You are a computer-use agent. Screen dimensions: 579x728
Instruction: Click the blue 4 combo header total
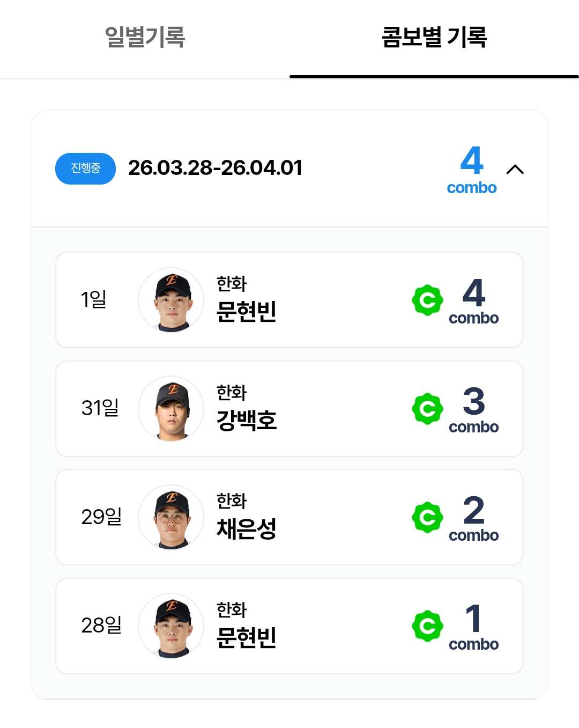[472, 170]
